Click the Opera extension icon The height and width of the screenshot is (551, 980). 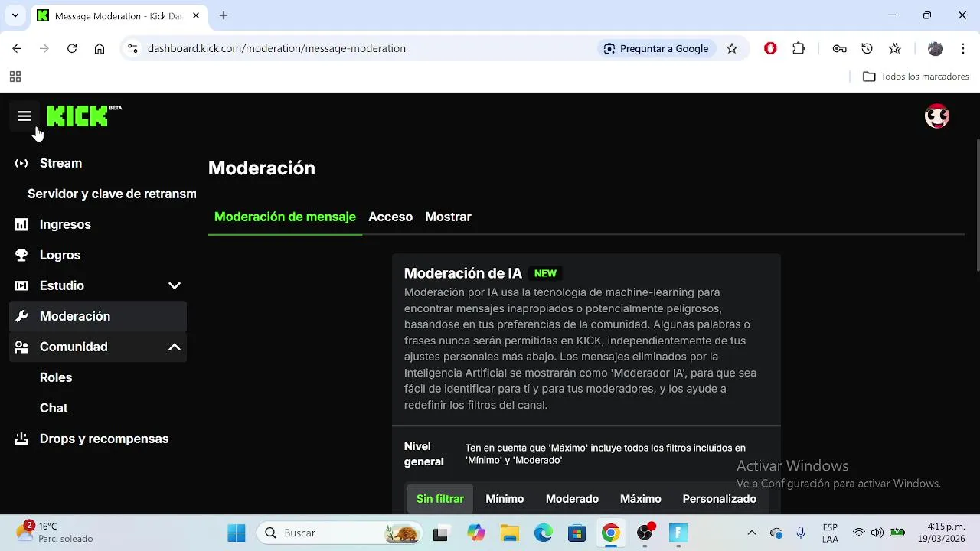[x=770, y=48]
